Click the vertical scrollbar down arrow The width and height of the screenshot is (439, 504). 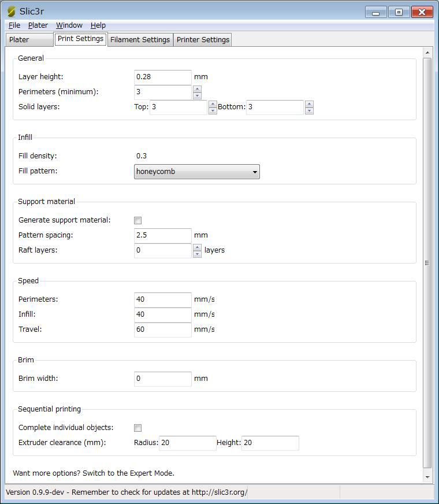[x=427, y=477]
